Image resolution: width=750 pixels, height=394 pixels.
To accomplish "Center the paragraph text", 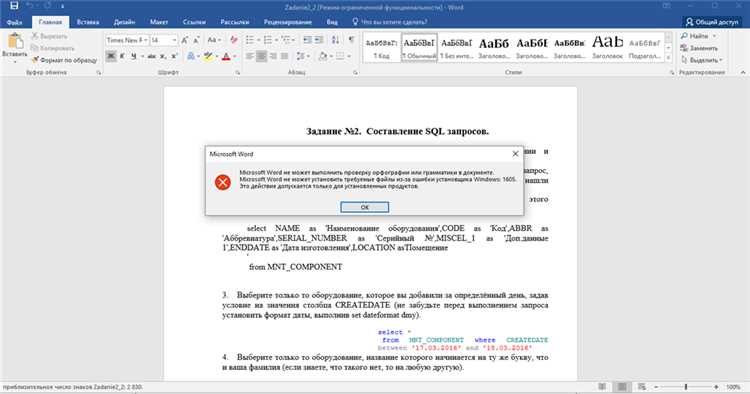I will [x=261, y=56].
